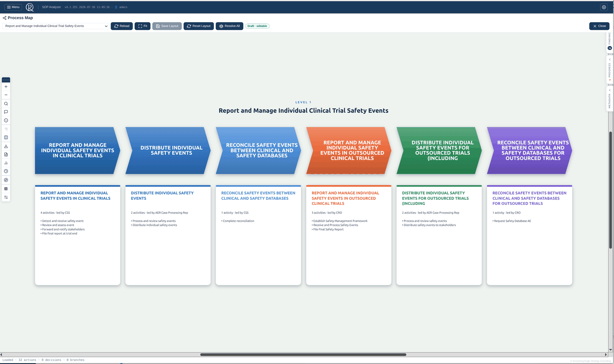
Task: Click 'Complete reconciliation' activity
Action: click(238, 221)
